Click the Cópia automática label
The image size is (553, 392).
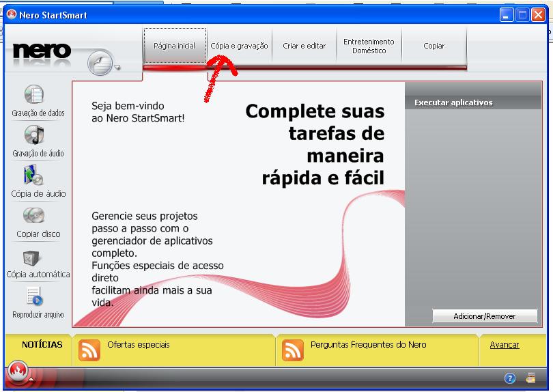38,274
